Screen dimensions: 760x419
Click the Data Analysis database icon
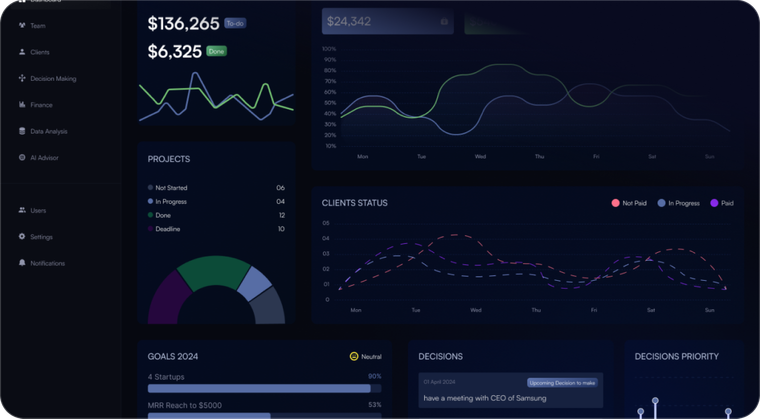coord(22,131)
